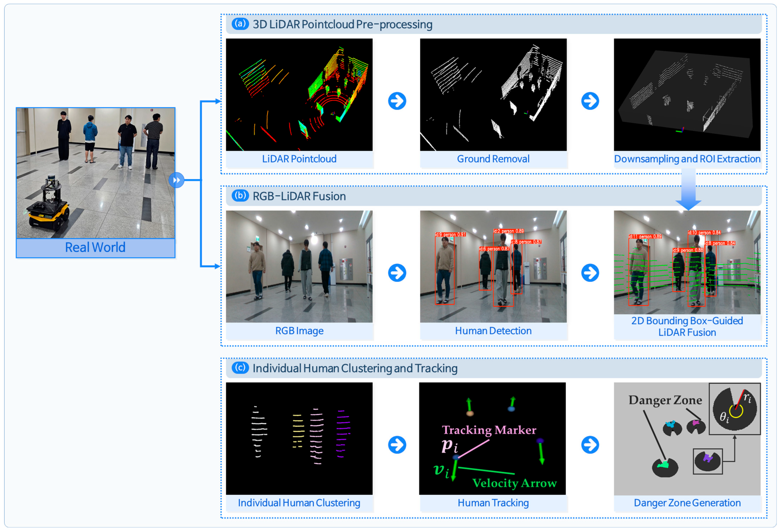Click arrow between Human Tracking and Danger Zone

(590, 445)
